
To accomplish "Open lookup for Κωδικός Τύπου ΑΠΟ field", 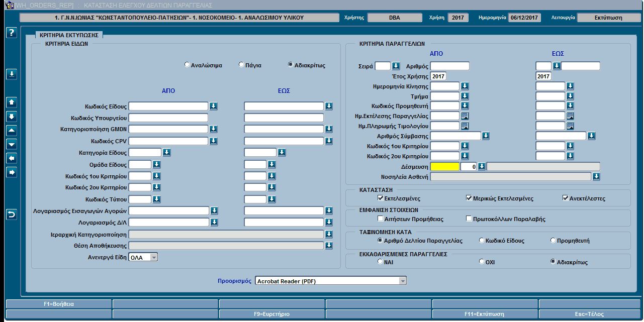I will (x=156, y=199).
